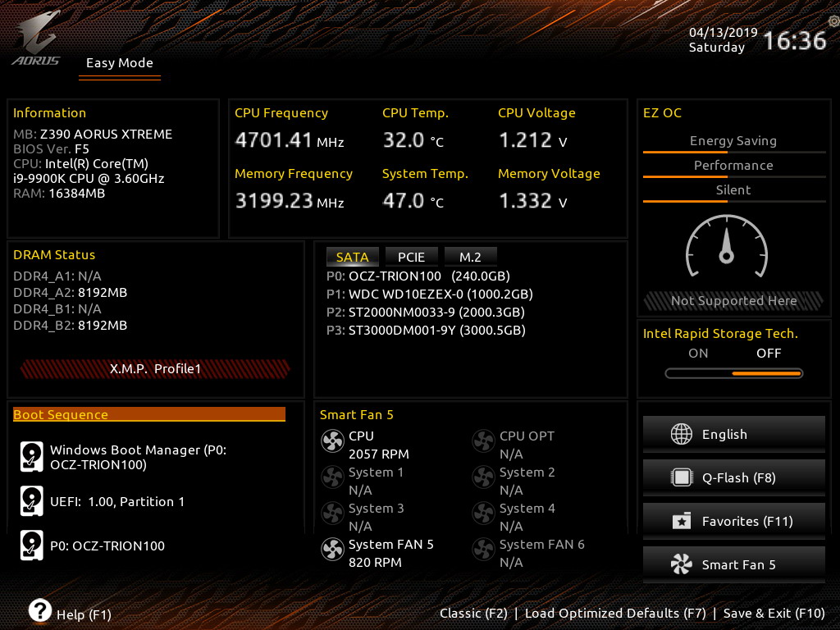Open the Favorites (F11) menu
840x630 pixels.
[x=734, y=521]
